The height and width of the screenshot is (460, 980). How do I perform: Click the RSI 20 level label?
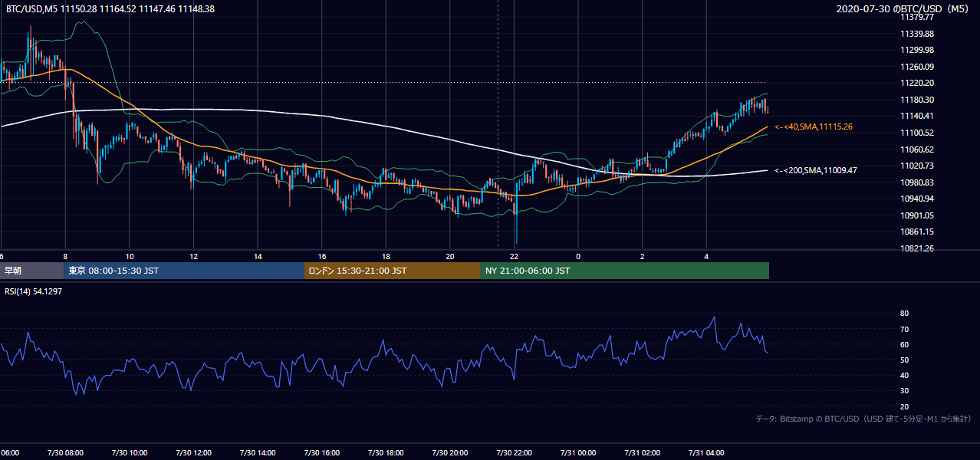click(905, 406)
